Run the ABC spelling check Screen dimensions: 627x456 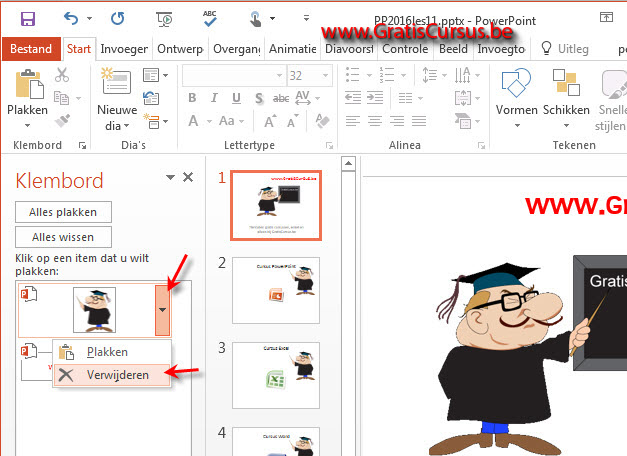(x=210, y=18)
